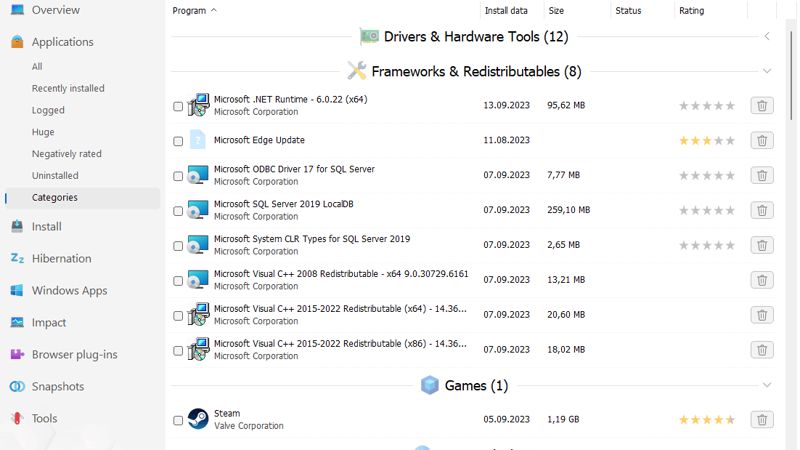Click the Frameworks & Redistributables wrench icon
This screenshot has width=800, height=450.
[357, 71]
